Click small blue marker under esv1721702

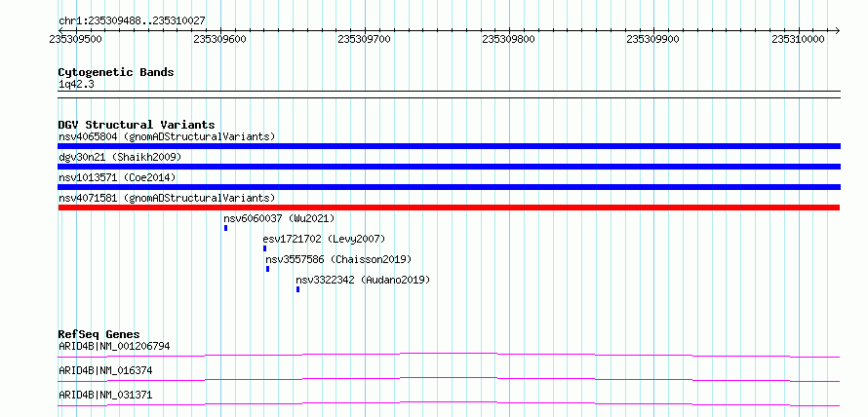coord(264,248)
